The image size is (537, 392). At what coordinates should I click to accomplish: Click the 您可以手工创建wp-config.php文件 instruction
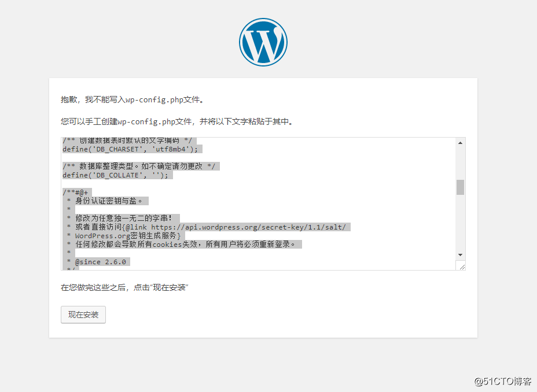tap(177, 121)
